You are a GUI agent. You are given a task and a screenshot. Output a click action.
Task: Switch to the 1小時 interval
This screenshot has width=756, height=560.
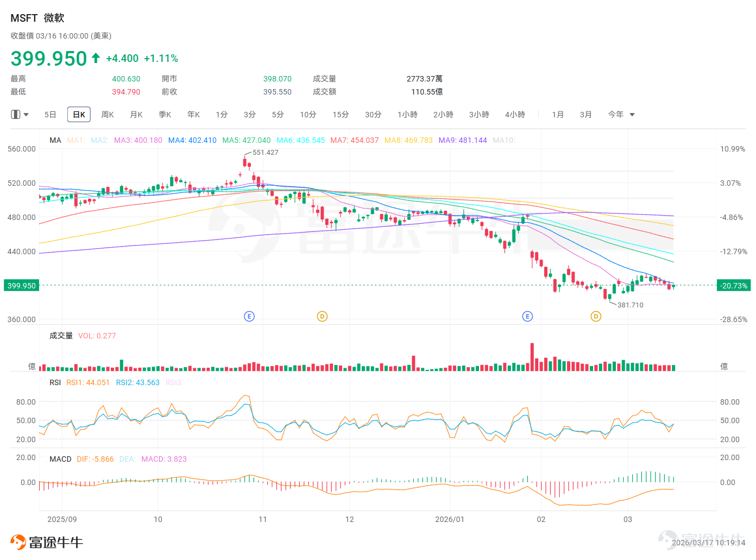click(x=407, y=115)
